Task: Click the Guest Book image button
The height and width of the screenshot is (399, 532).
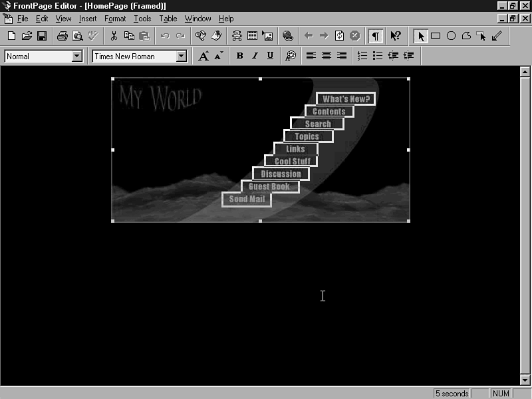Action: click(269, 187)
